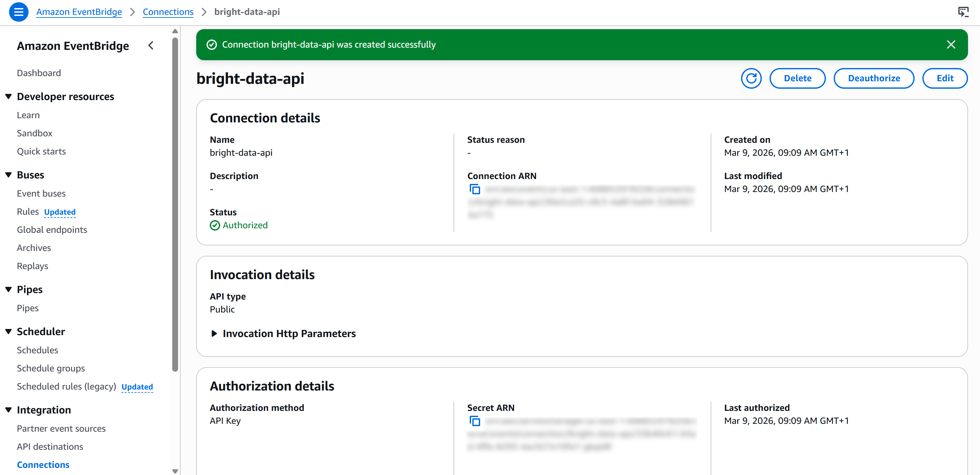Collapse the Integration sidebar group
Screen dimensions: 980x475
click(8, 410)
